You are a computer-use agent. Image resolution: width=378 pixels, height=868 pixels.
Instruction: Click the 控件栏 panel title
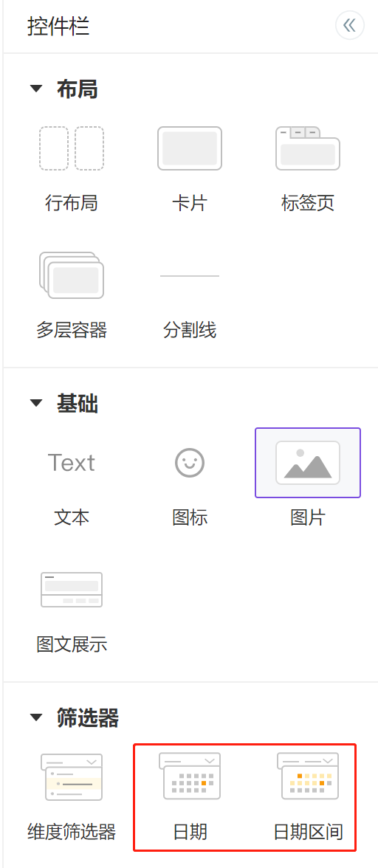58,26
